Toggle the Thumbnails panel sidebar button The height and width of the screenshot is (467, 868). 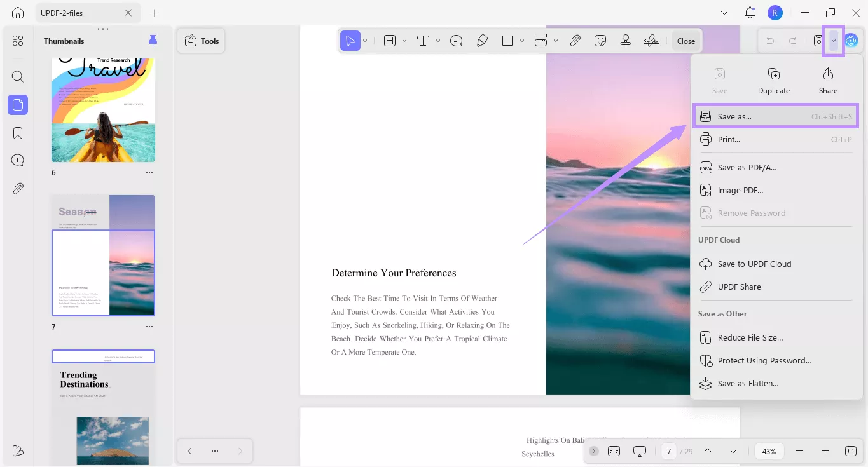click(x=18, y=104)
